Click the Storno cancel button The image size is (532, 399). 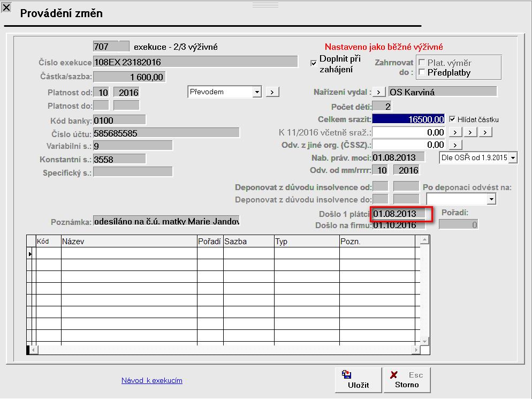[x=407, y=380]
